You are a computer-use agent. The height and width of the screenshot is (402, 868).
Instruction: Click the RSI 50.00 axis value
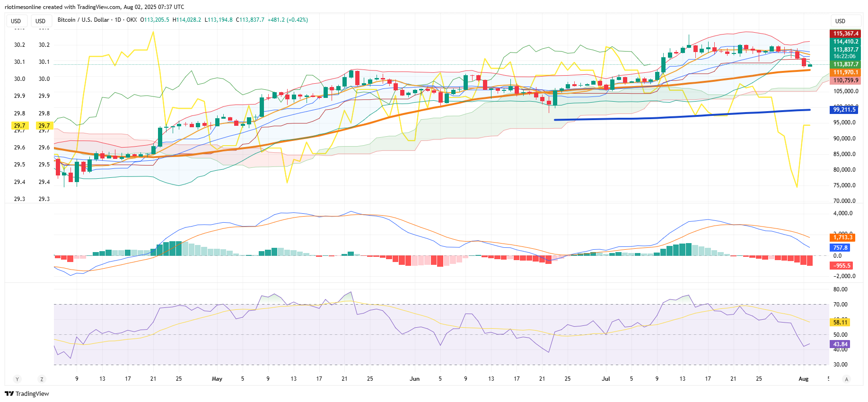(841, 335)
